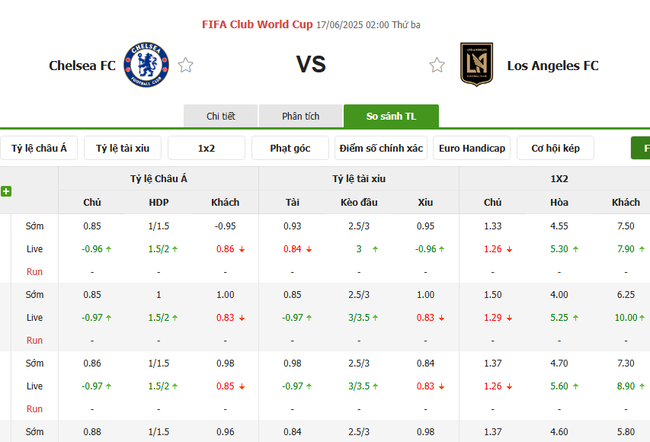Click the Chelsea FC club crest
This screenshot has width=650, height=442.
tap(145, 65)
